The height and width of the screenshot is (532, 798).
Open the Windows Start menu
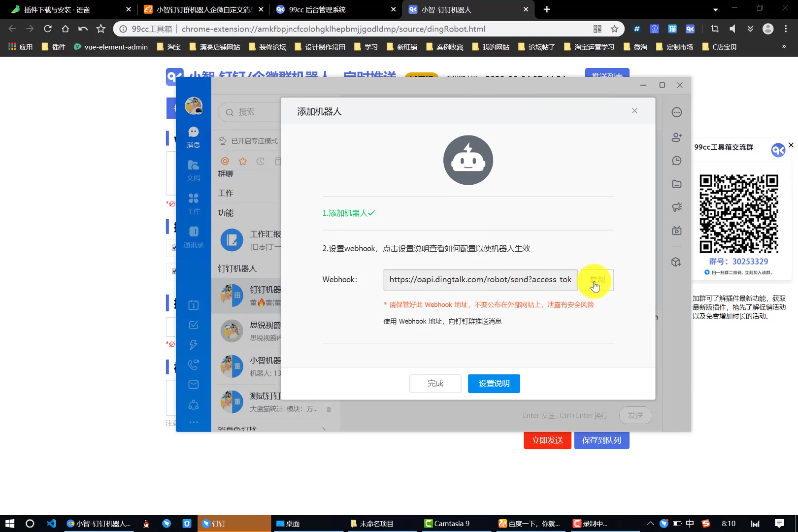[x=10, y=524]
